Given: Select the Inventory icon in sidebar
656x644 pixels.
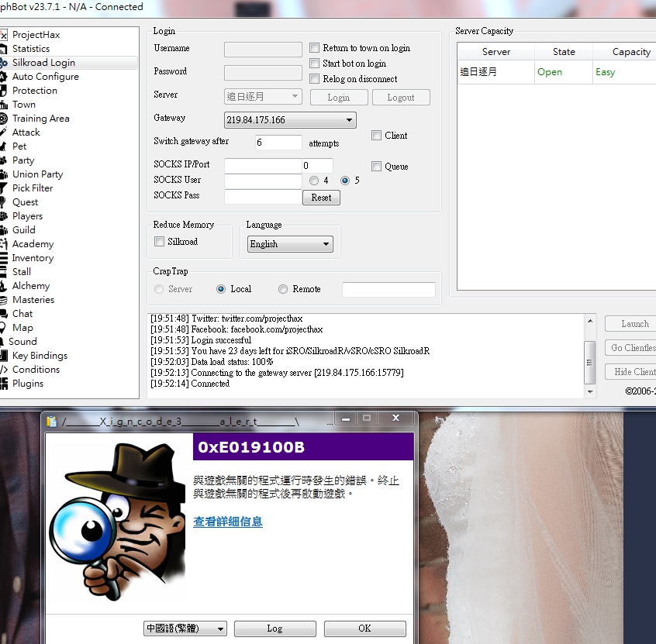Looking at the screenshot, I should (4, 258).
